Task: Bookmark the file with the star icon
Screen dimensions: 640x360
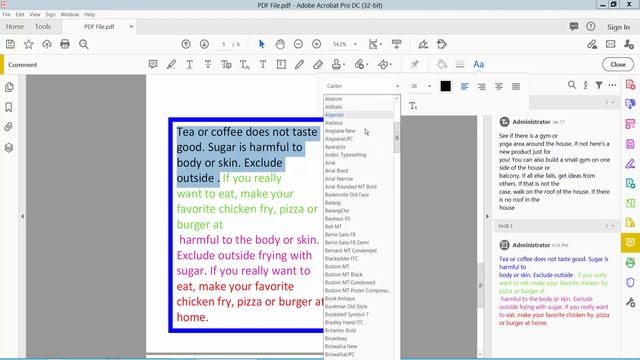Action: 29,44
